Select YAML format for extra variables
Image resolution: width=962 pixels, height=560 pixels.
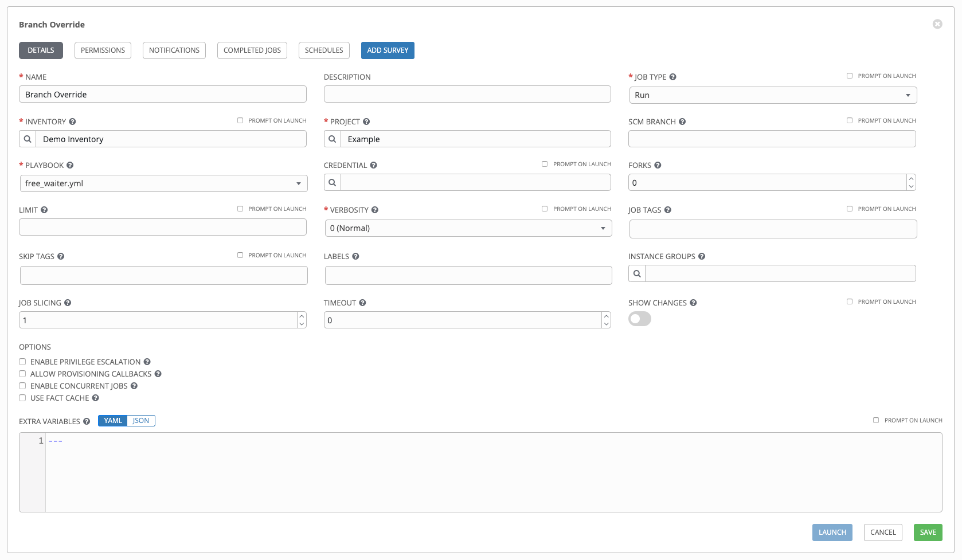click(113, 421)
